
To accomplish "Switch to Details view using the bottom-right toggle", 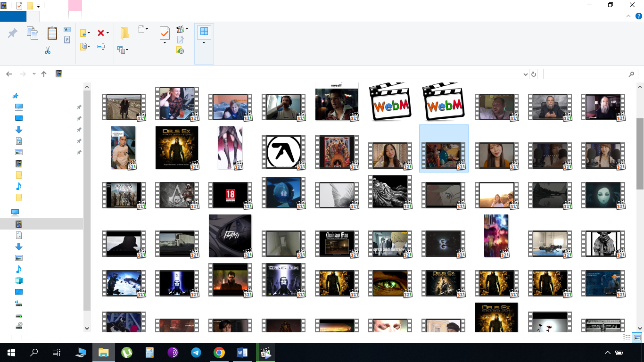I will pyautogui.click(x=627, y=337).
